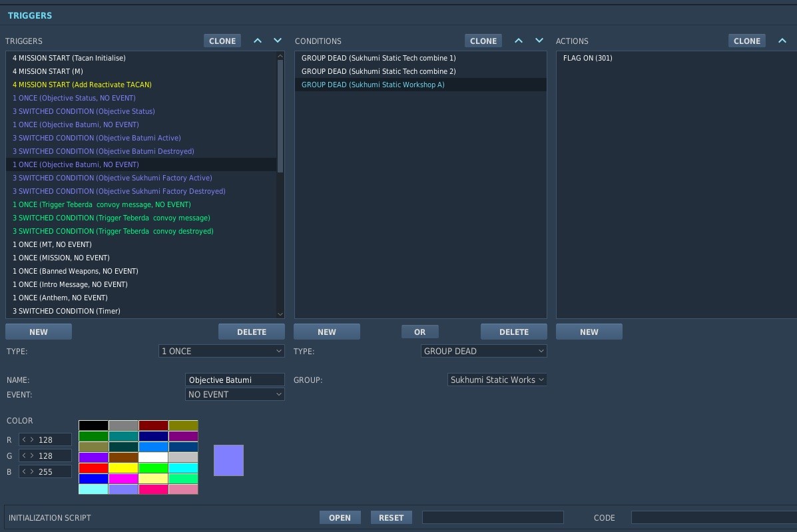This screenshot has width=797, height=532.
Task: Open GROUP dropdown Sukhumi Static Works
Action: point(497,380)
